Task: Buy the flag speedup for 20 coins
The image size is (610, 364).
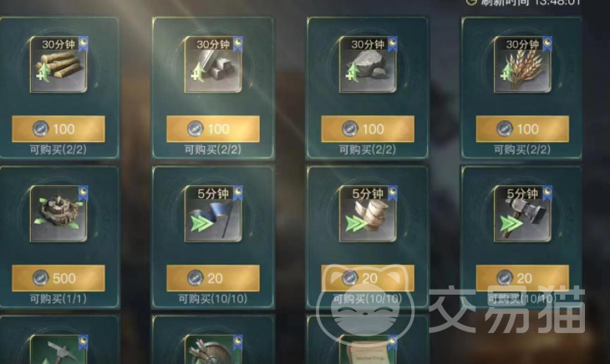Action: (213, 278)
